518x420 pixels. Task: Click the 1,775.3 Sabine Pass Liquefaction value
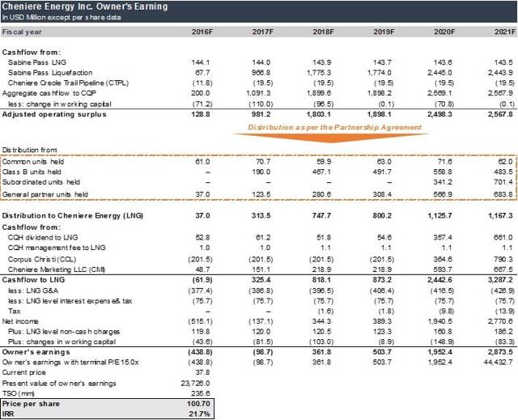pyautogui.click(x=319, y=73)
